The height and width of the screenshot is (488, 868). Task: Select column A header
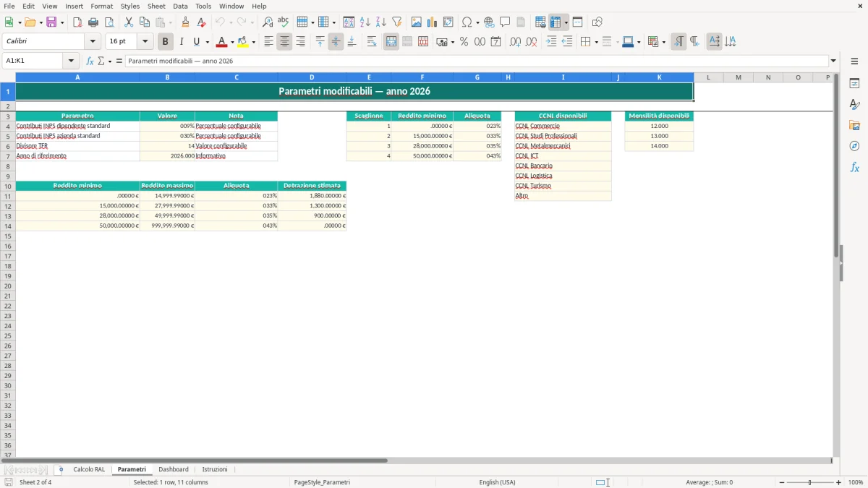77,77
